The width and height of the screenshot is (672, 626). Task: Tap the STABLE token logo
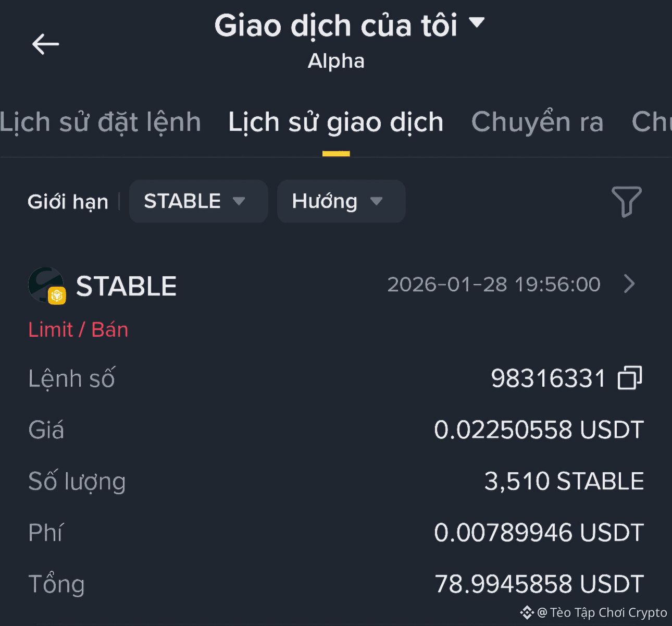46,286
